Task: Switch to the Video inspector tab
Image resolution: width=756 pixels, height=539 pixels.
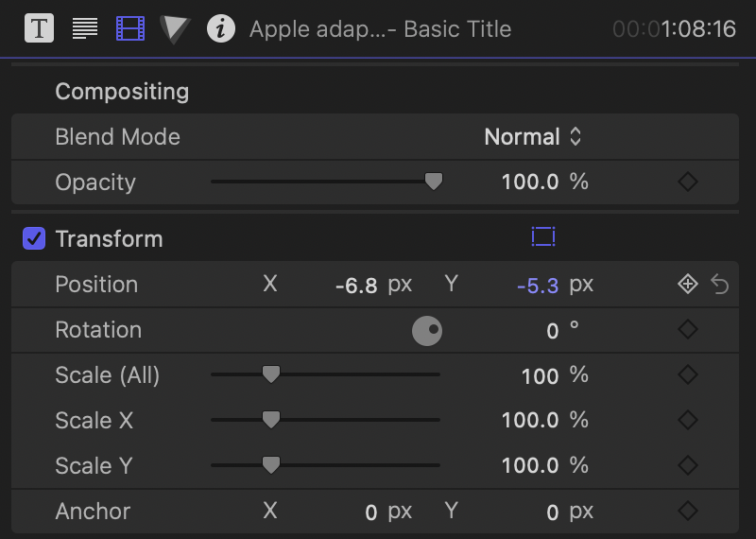Action: pyautogui.click(x=130, y=28)
